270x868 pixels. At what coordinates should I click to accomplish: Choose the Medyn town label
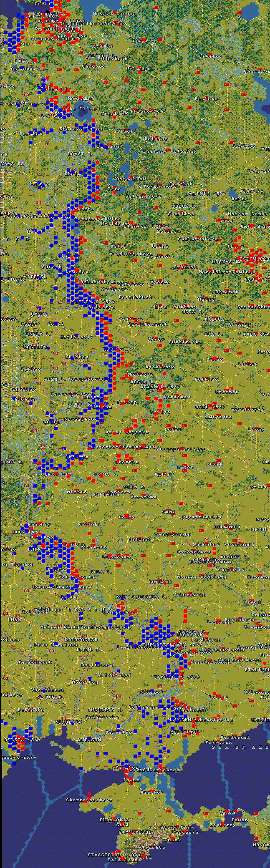click(x=207, y=299)
